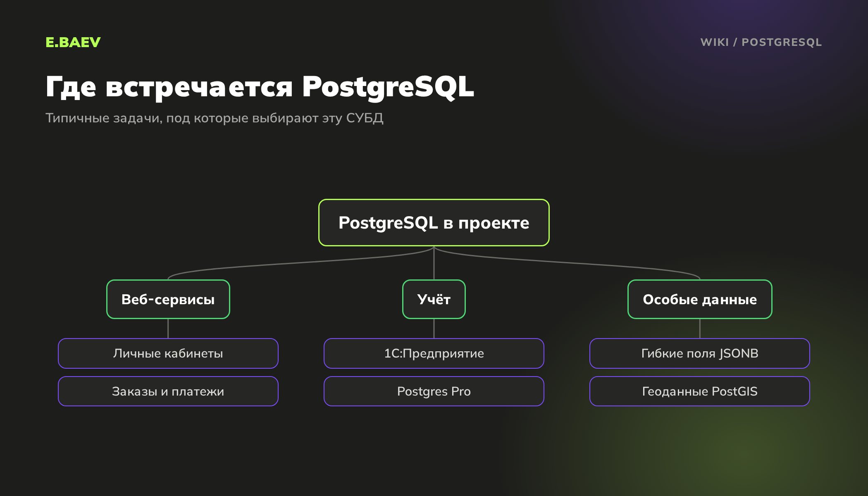Select the 'Особые данные' branch node
The image size is (868, 496).
click(x=700, y=299)
